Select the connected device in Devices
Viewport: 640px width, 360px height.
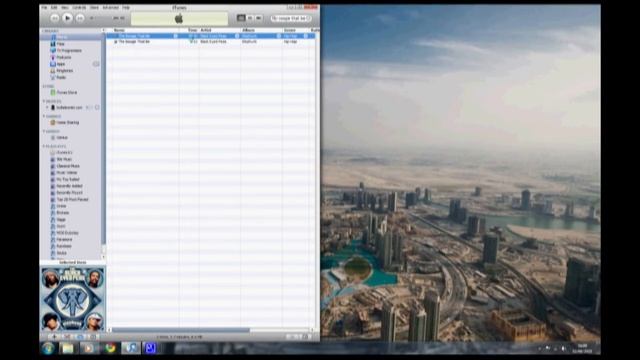pos(69,107)
